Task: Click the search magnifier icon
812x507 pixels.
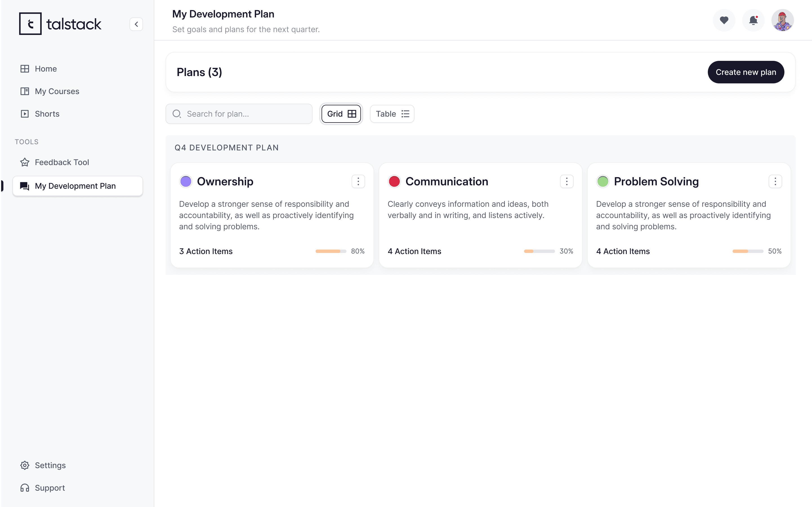Action: [177, 114]
